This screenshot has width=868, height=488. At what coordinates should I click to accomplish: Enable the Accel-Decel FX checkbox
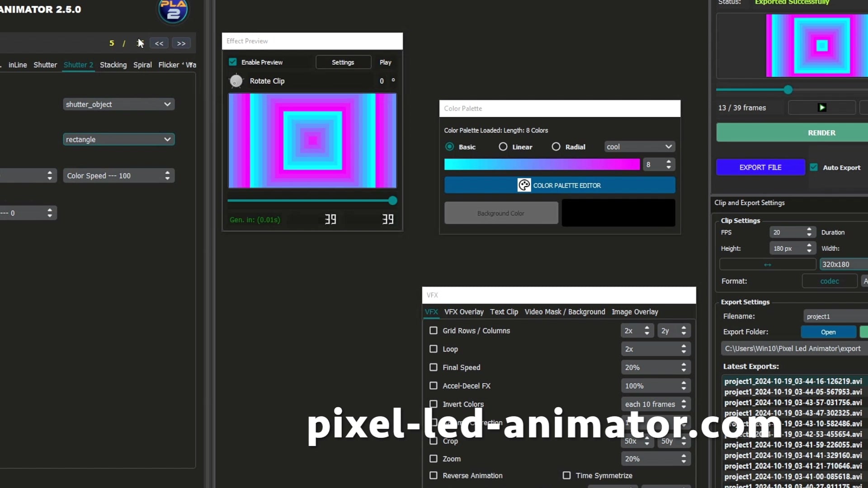(434, 385)
